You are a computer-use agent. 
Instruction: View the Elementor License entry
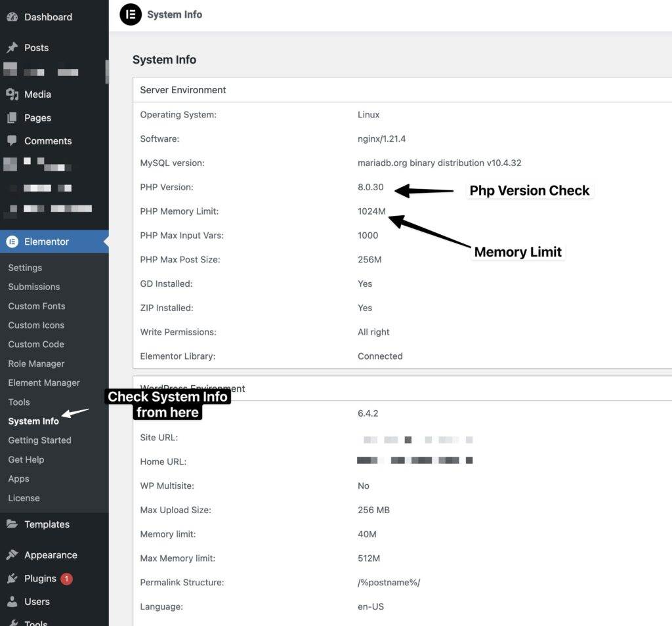(x=23, y=498)
